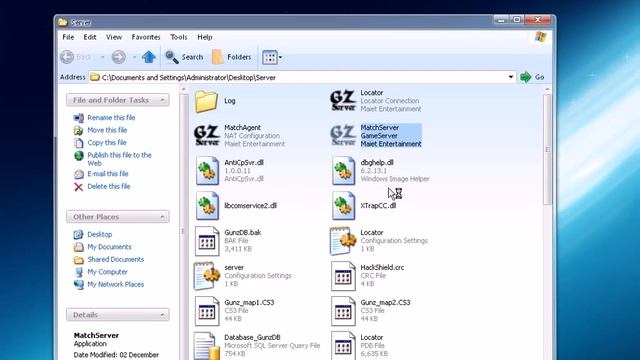Open Shared Documents link
640x360 pixels.
116,259
